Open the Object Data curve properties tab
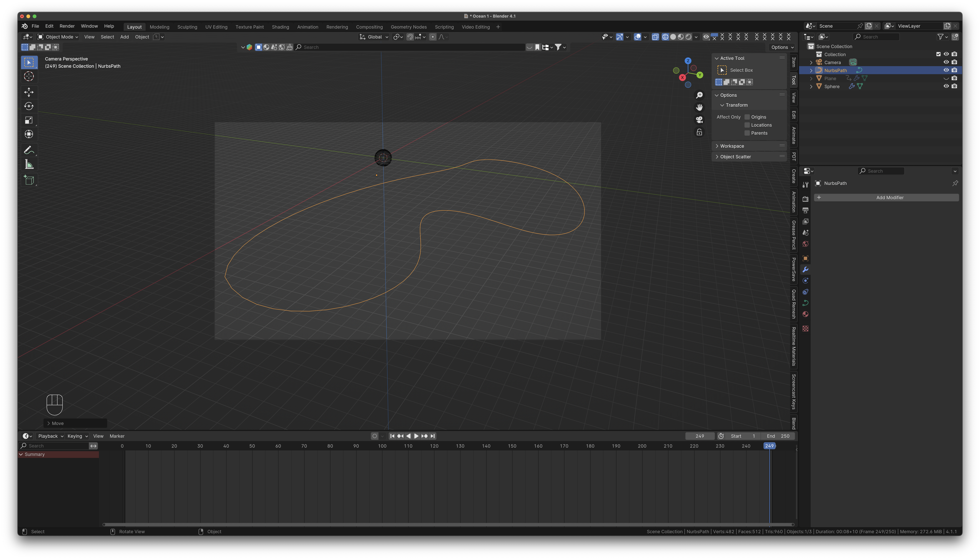980x559 pixels. (805, 303)
